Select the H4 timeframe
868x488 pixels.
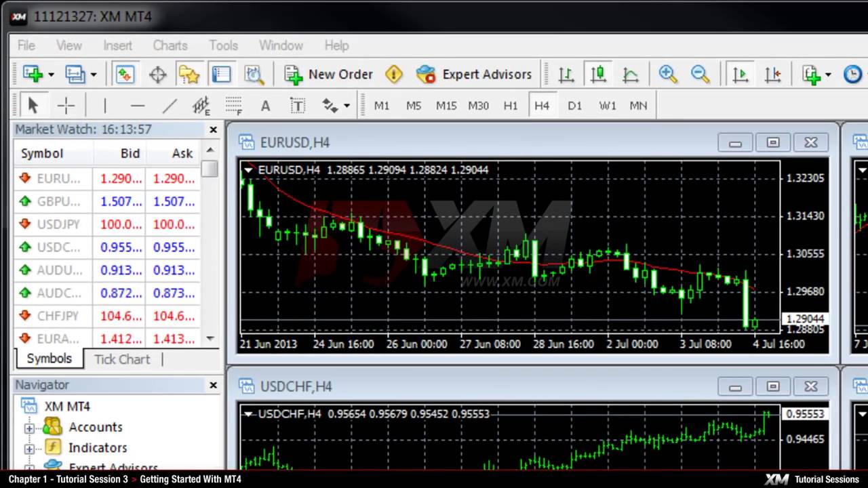(542, 106)
